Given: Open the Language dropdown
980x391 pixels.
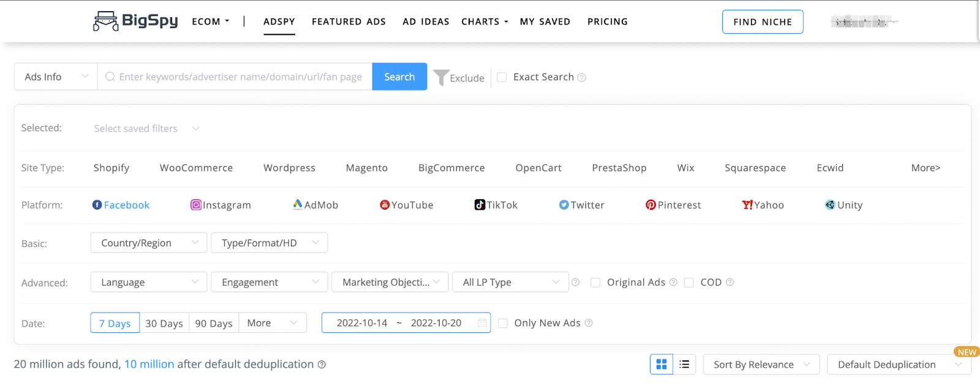Looking at the screenshot, I should coord(149,282).
